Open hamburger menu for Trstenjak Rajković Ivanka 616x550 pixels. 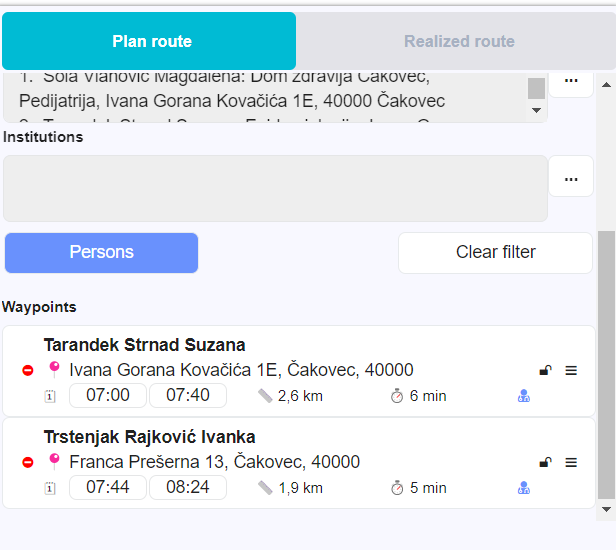tap(571, 462)
